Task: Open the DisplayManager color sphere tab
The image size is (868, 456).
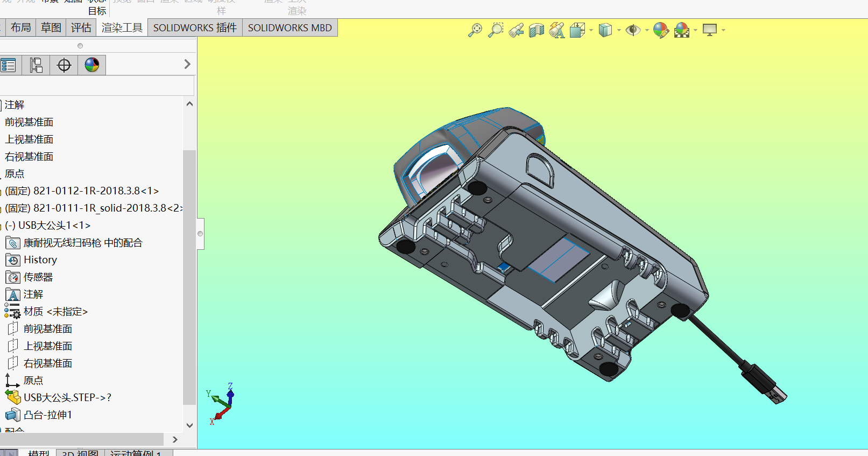Action: pyautogui.click(x=92, y=65)
